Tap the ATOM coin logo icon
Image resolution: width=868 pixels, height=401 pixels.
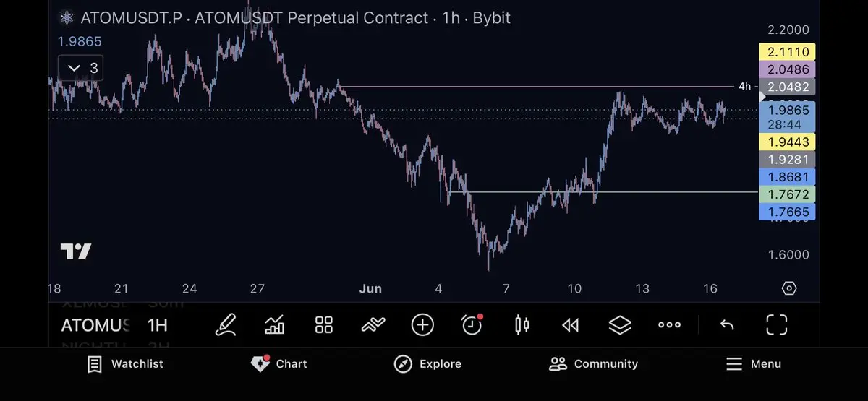67,17
